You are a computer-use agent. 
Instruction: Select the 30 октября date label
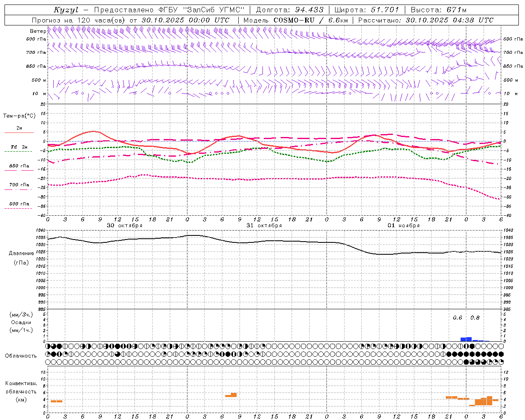(x=125, y=226)
